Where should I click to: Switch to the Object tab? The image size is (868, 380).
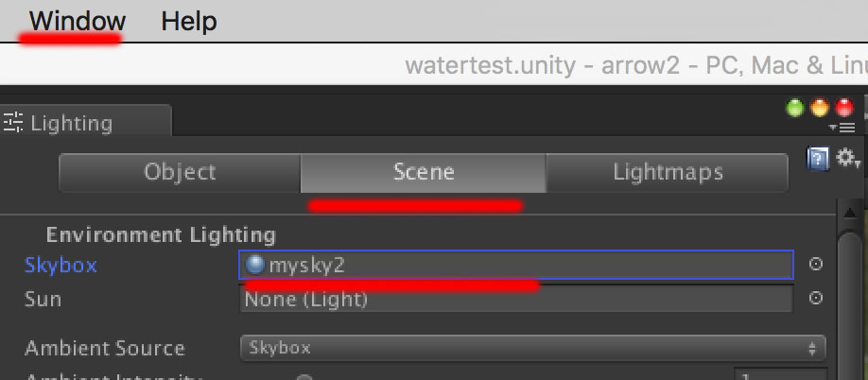click(180, 173)
